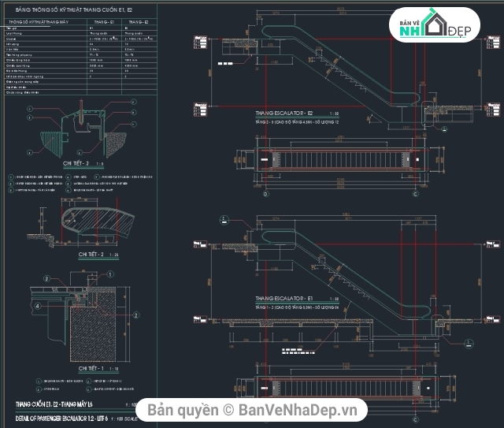504x428 pixels.
Task: Select the THANG - E1 column header
Action: coord(104,23)
